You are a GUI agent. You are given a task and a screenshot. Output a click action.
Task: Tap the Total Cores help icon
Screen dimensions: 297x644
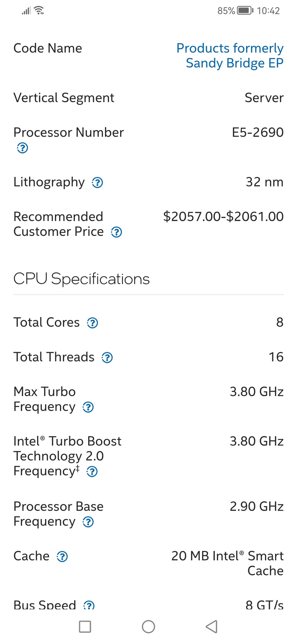tap(92, 323)
